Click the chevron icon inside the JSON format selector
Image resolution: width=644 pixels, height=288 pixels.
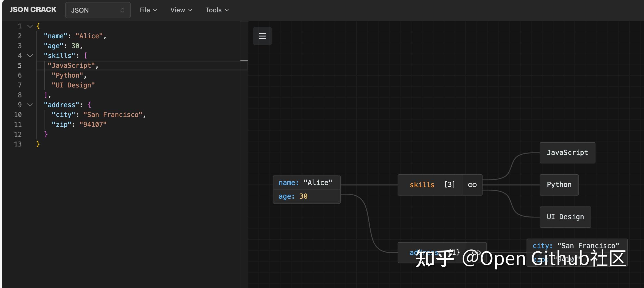(x=123, y=10)
